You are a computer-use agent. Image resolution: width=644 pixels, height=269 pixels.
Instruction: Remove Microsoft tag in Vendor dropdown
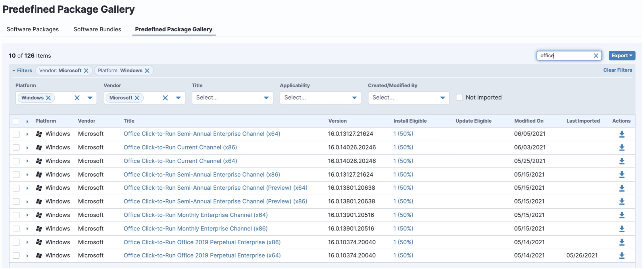pos(137,98)
